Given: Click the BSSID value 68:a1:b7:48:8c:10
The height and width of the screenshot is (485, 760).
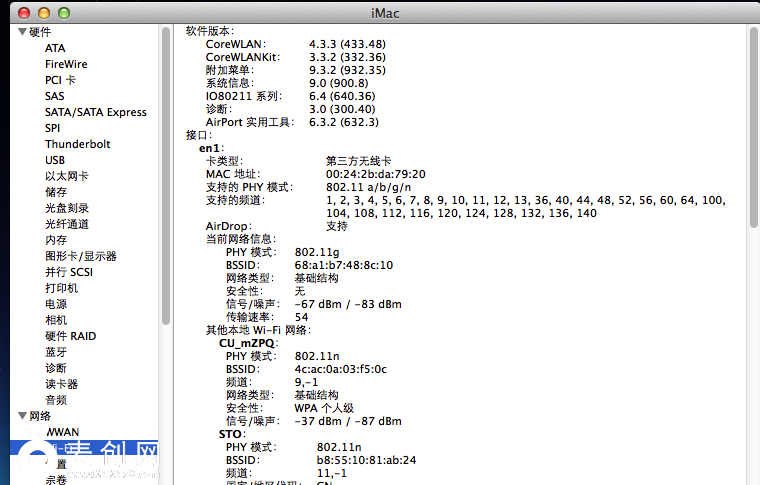Looking at the screenshot, I should click(344, 265).
